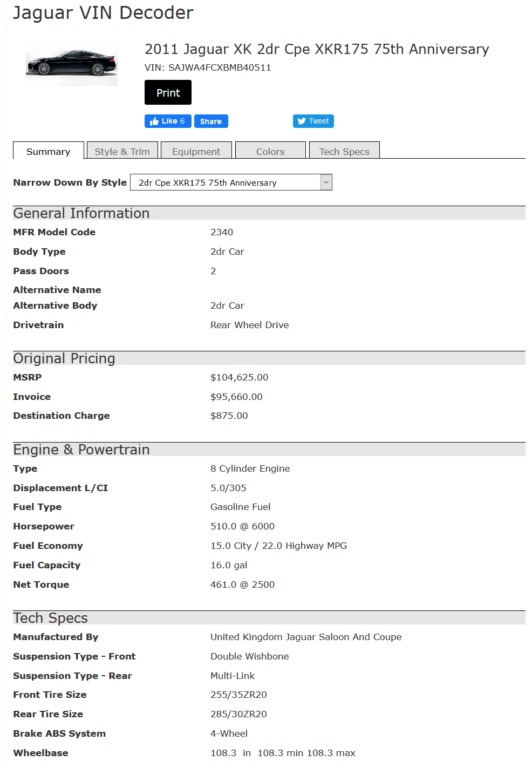Open the Tech Specs tab

coord(344,151)
